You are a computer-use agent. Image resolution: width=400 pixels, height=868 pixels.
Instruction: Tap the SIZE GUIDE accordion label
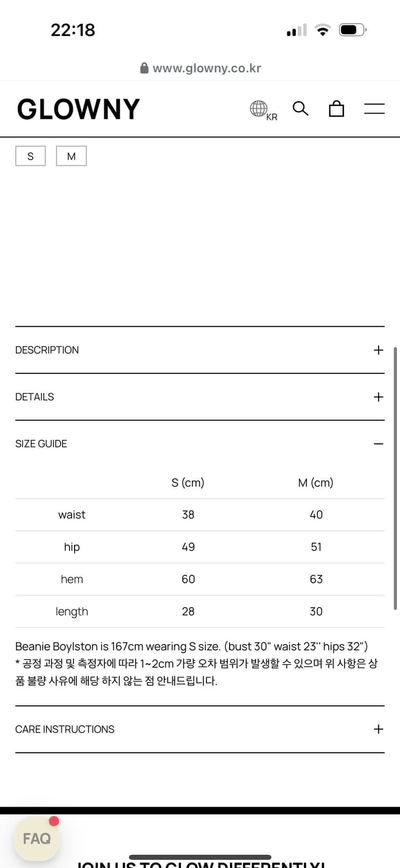coord(41,444)
